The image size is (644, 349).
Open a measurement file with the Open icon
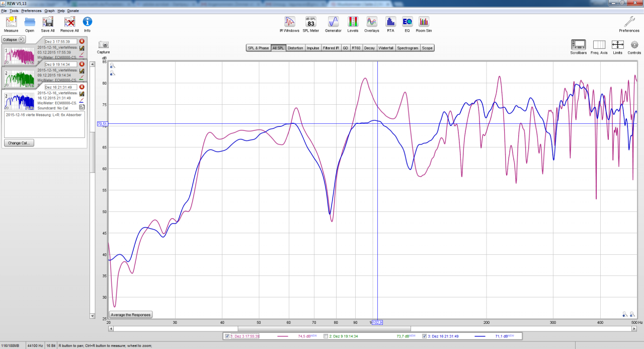[30, 22]
